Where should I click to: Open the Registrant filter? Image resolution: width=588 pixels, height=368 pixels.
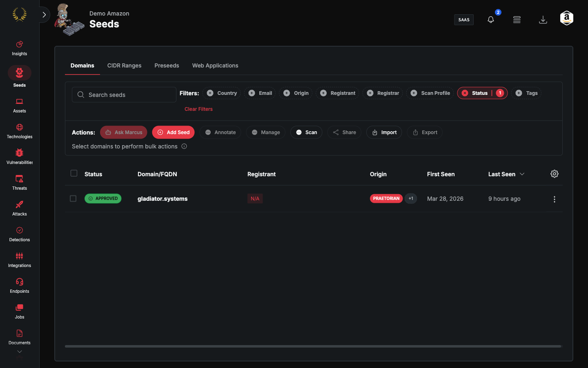[337, 93]
